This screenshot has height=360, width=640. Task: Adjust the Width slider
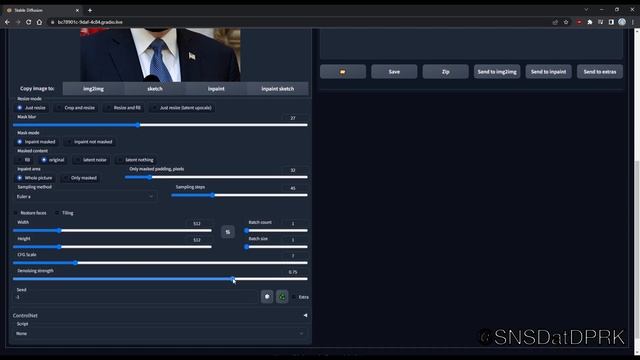click(112, 231)
